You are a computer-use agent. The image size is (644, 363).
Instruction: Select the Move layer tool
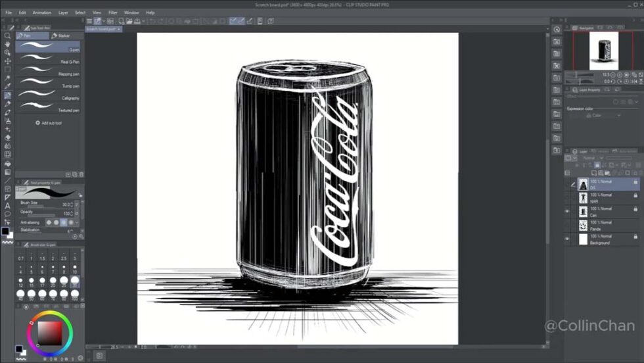7,61
